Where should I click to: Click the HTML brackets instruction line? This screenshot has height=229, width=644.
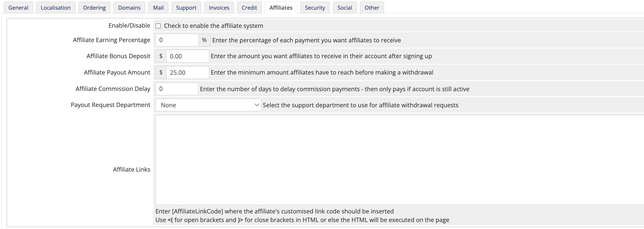(x=302, y=220)
